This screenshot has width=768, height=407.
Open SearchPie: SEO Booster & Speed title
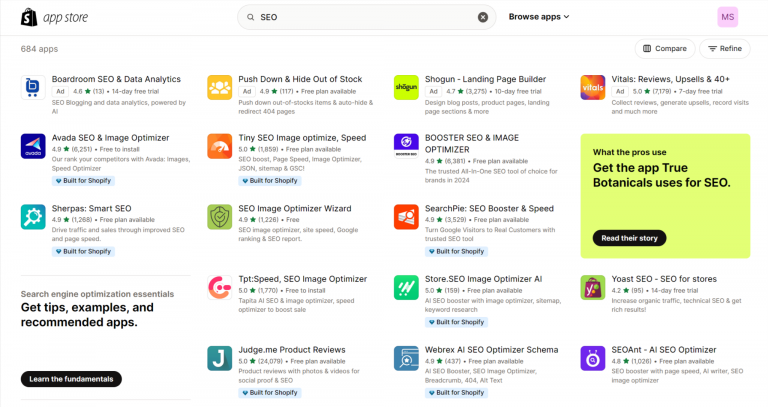[x=489, y=208]
